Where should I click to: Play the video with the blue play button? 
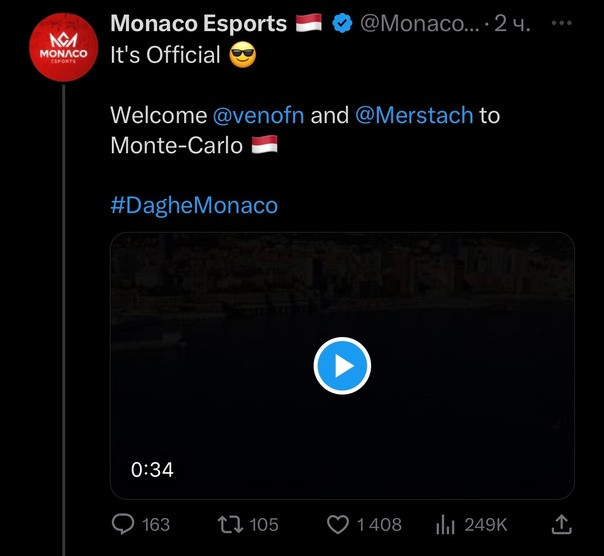click(342, 366)
